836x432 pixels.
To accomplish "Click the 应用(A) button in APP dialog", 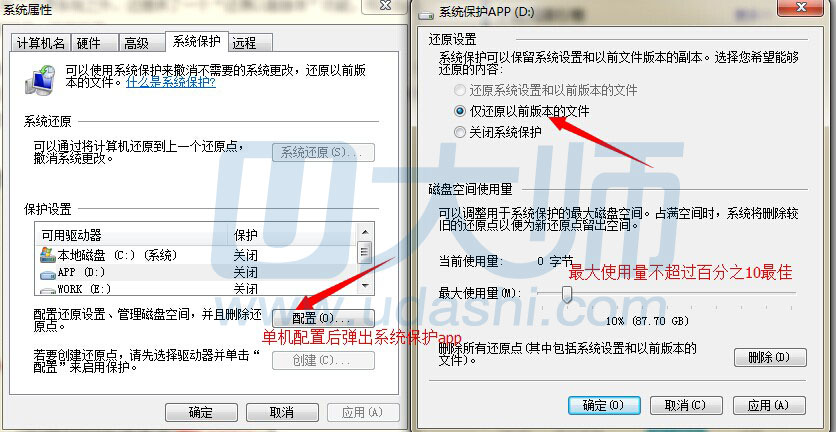I will 768,405.
